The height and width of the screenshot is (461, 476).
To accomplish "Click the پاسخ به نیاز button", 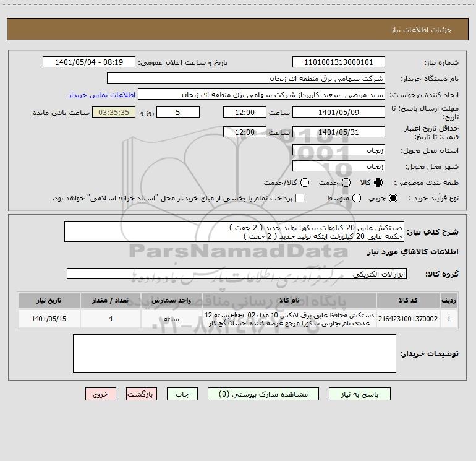I will (x=359, y=394).
